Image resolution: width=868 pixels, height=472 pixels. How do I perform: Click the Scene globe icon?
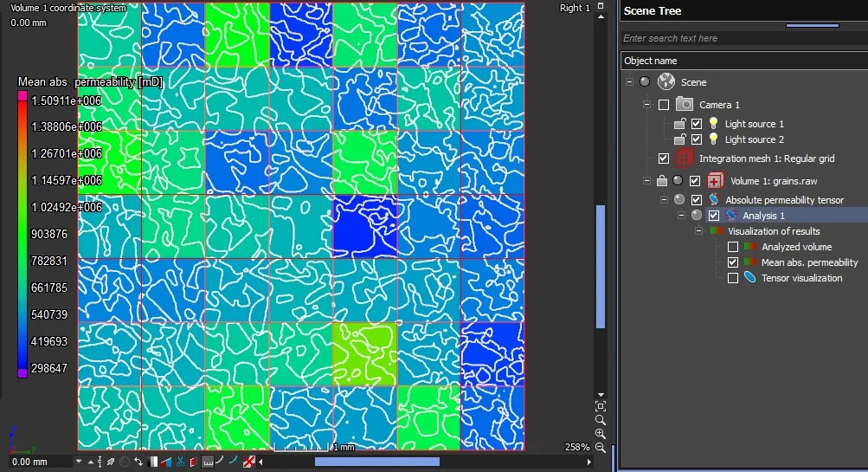pos(666,82)
